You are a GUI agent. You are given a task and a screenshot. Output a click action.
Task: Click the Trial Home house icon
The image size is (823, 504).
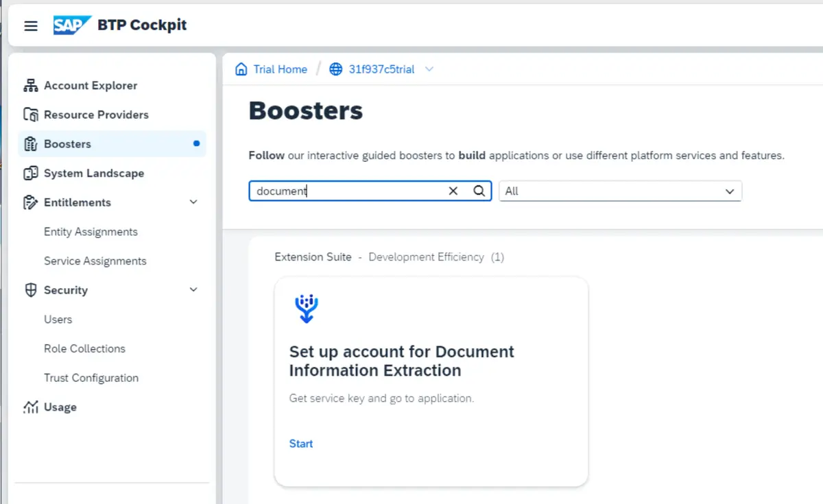241,69
